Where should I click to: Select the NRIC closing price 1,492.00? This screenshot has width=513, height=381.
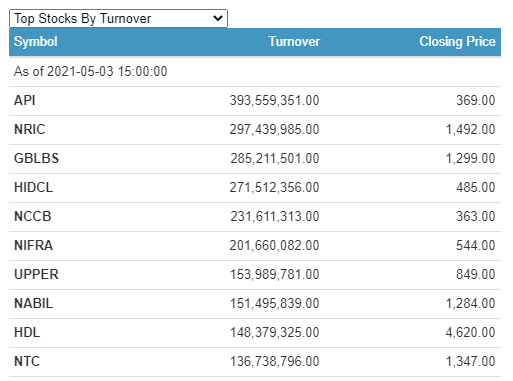pos(470,129)
